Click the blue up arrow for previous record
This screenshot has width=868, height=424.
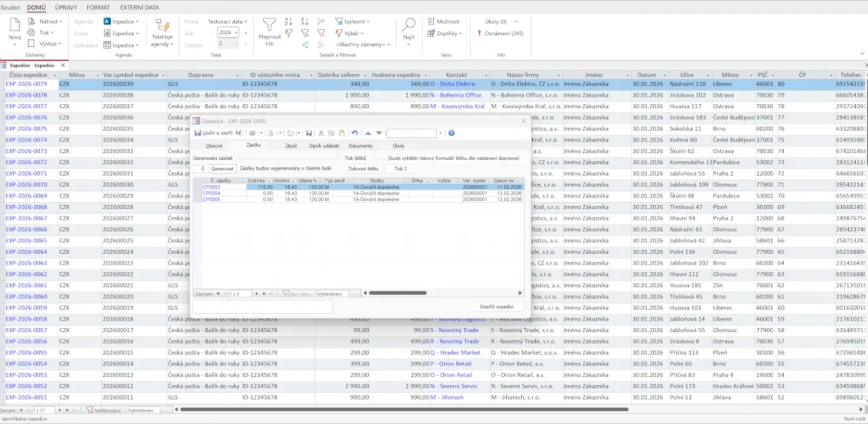coord(368,133)
